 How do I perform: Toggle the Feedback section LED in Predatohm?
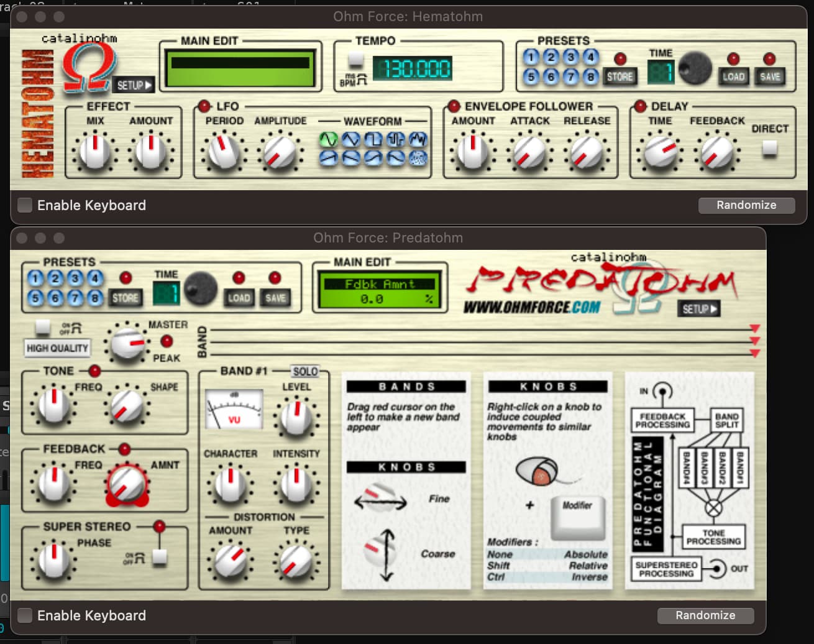[124, 449]
